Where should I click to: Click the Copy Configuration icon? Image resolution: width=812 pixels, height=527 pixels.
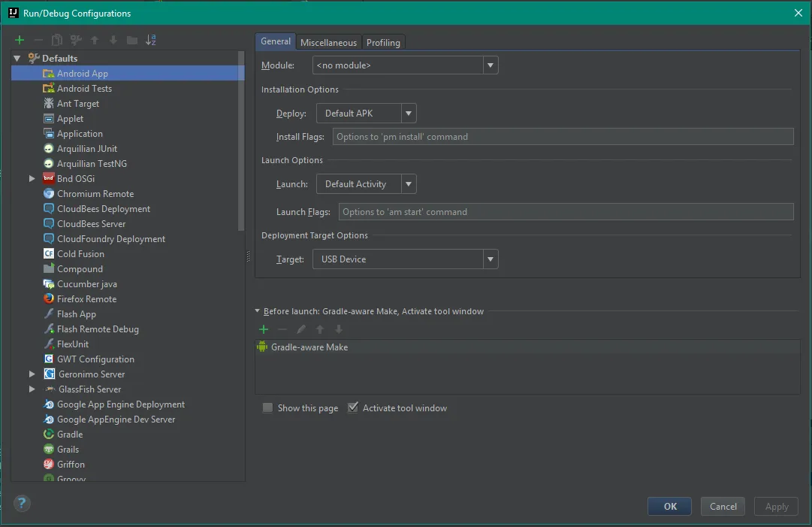57,40
